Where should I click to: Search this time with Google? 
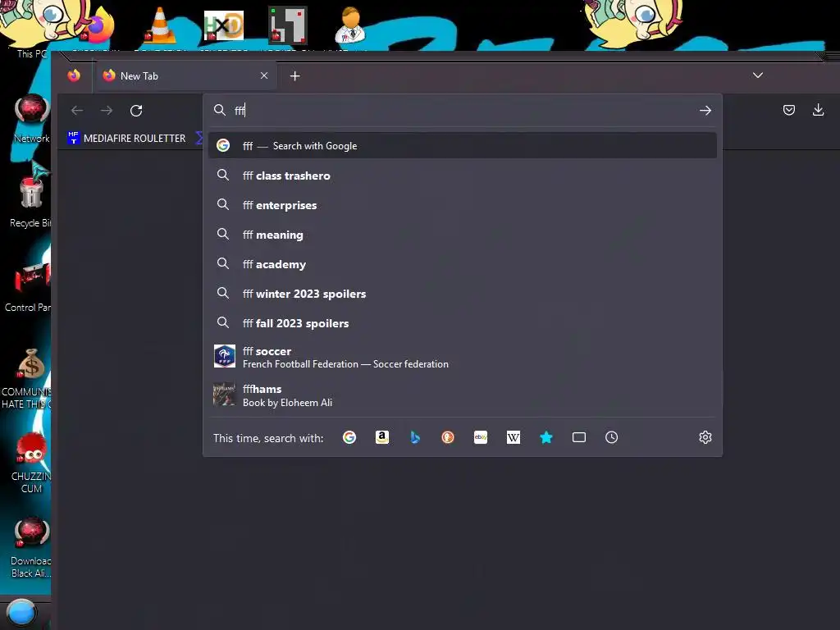point(349,437)
